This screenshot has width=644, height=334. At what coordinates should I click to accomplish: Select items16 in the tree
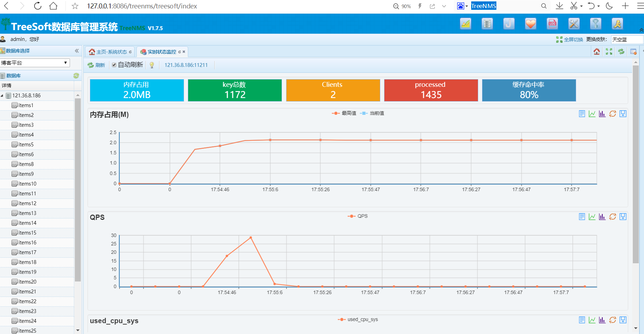pos(27,243)
